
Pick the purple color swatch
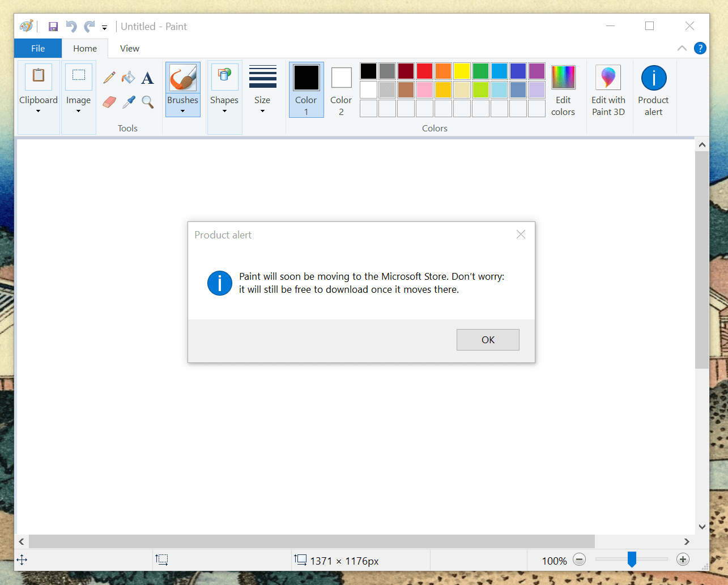537,71
